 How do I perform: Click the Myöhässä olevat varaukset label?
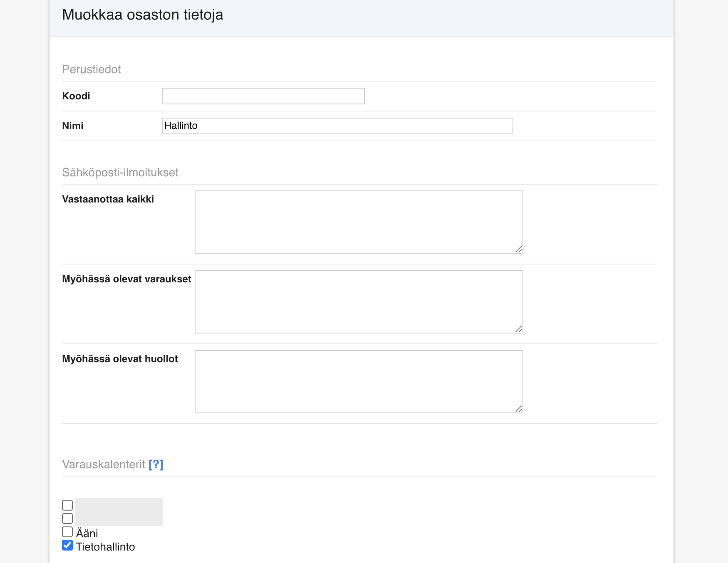point(126,279)
